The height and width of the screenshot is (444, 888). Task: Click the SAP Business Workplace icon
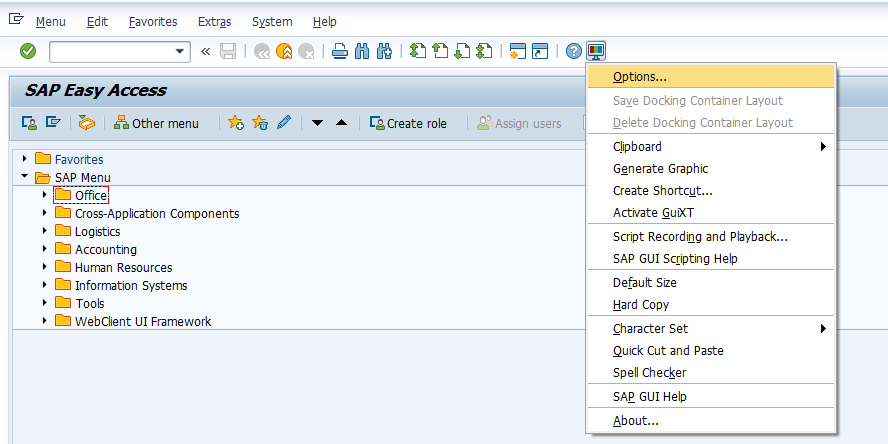[x=87, y=122]
